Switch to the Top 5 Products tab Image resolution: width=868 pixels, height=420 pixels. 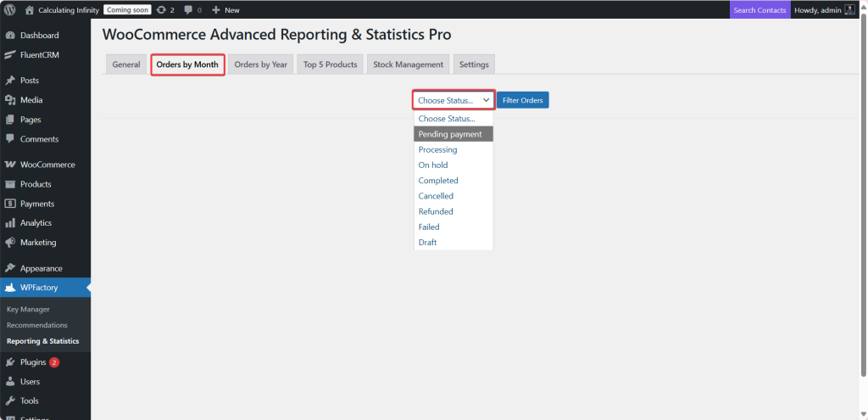click(330, 64)
